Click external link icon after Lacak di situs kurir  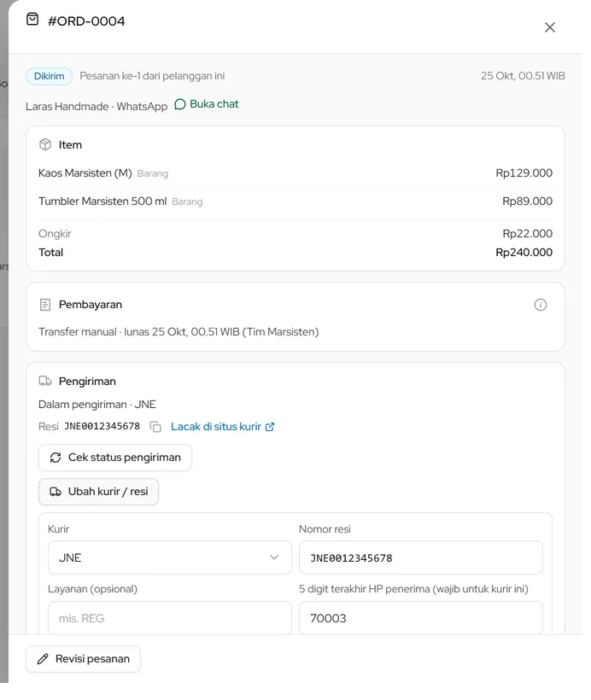270,427
